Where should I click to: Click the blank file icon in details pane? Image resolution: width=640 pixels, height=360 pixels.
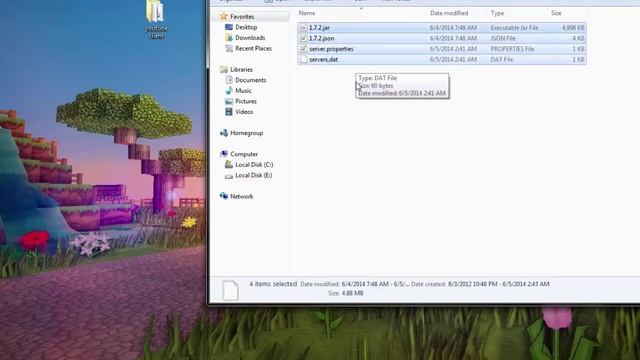(230, 290)
